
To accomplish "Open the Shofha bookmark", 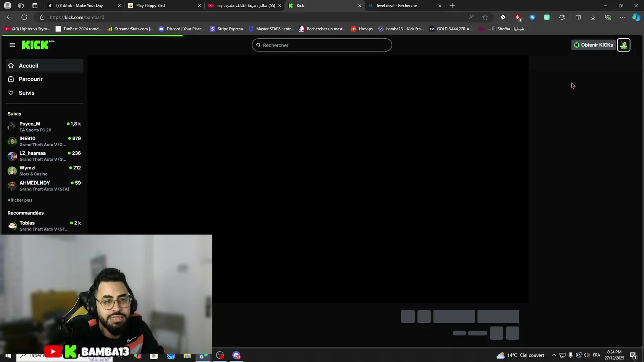I will pyautogui.click(x=501, y=29).
